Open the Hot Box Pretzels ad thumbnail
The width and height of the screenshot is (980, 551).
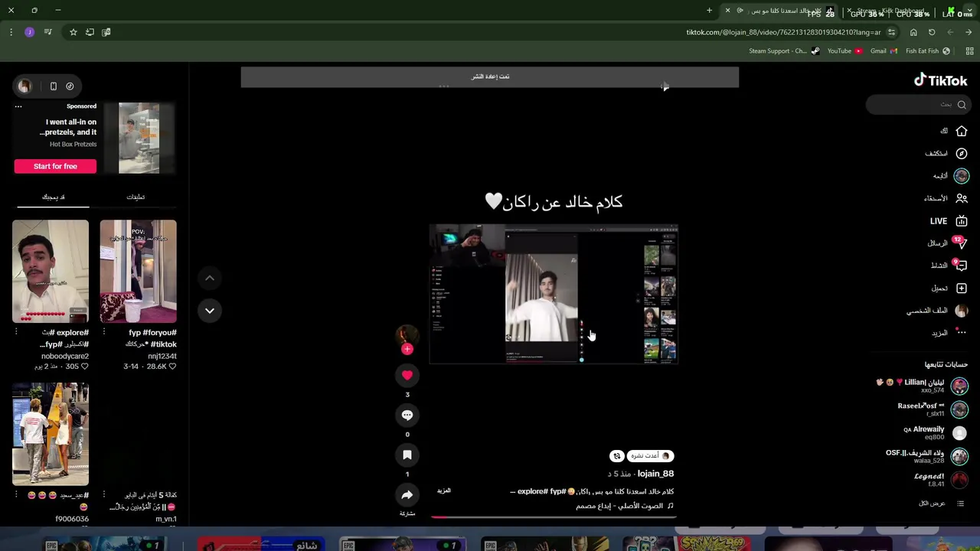click(139, 139)
